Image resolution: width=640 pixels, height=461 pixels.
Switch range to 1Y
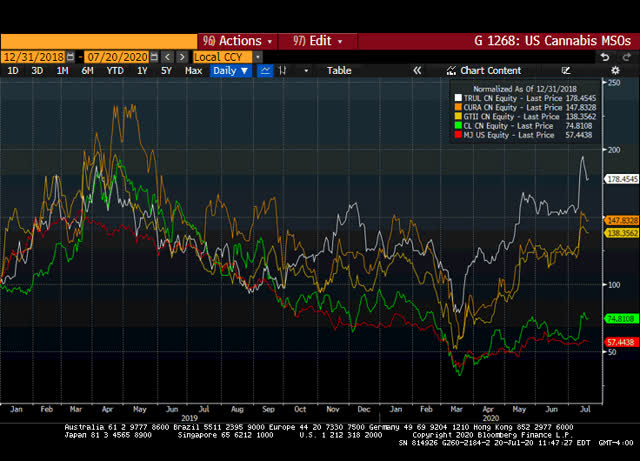pyautogui.click(x=142, y=71)
